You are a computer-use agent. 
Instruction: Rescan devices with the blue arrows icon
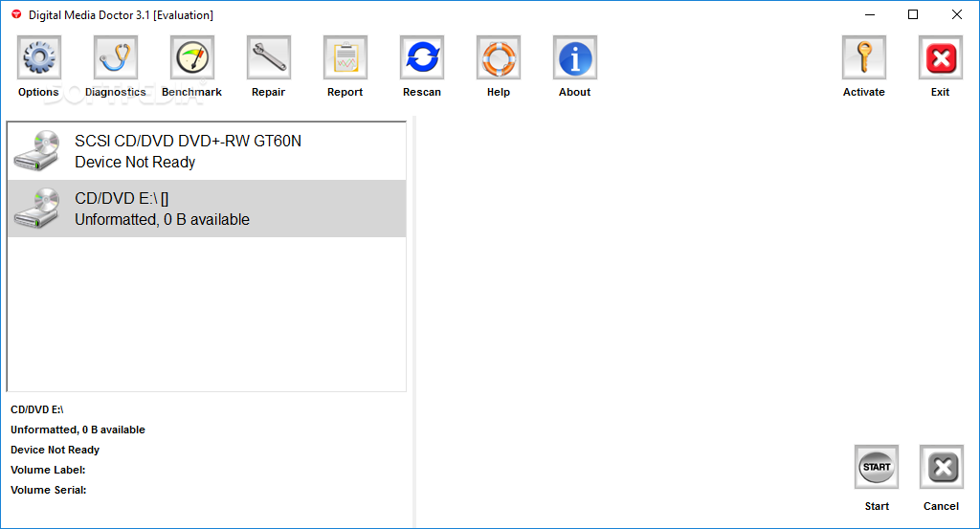coord(422,57)
